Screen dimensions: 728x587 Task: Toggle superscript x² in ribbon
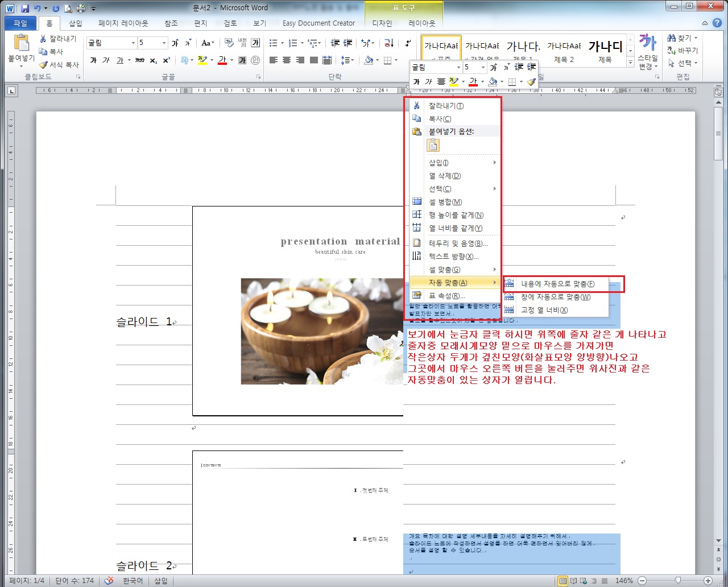[x=166, y=60]
